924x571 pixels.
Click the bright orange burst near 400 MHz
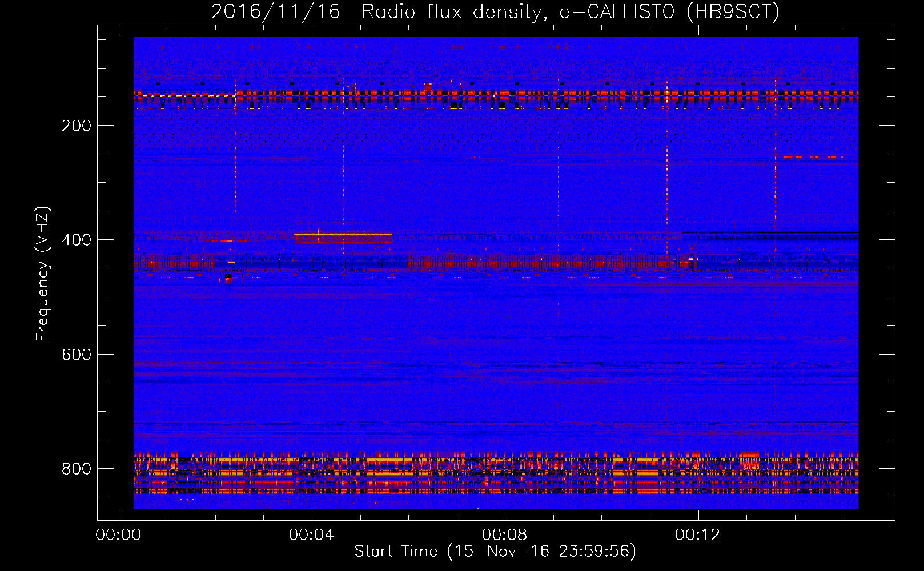[x=343, y=236]
